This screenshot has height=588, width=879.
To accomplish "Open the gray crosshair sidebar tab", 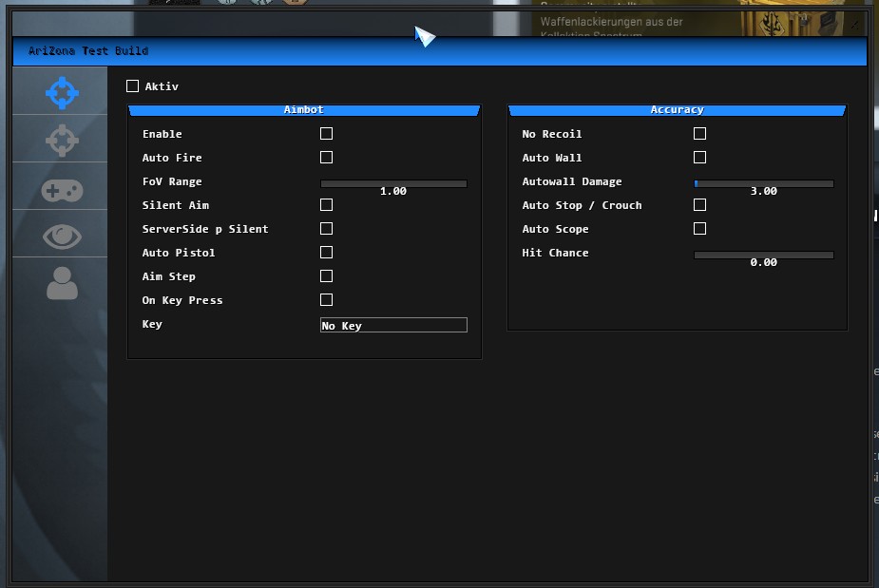I will click(x=62, y=141).
